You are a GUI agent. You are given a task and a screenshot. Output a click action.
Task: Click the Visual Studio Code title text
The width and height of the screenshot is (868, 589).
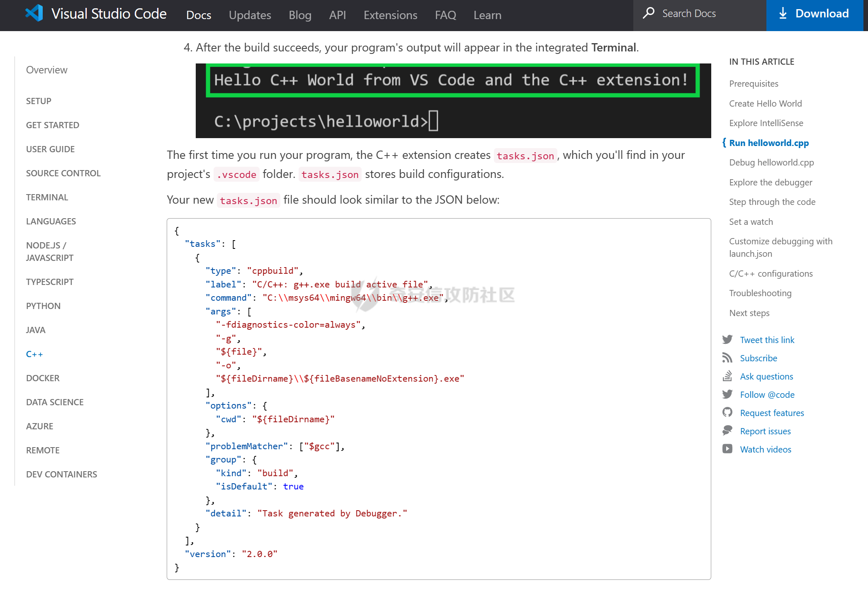tap(109, 14)
